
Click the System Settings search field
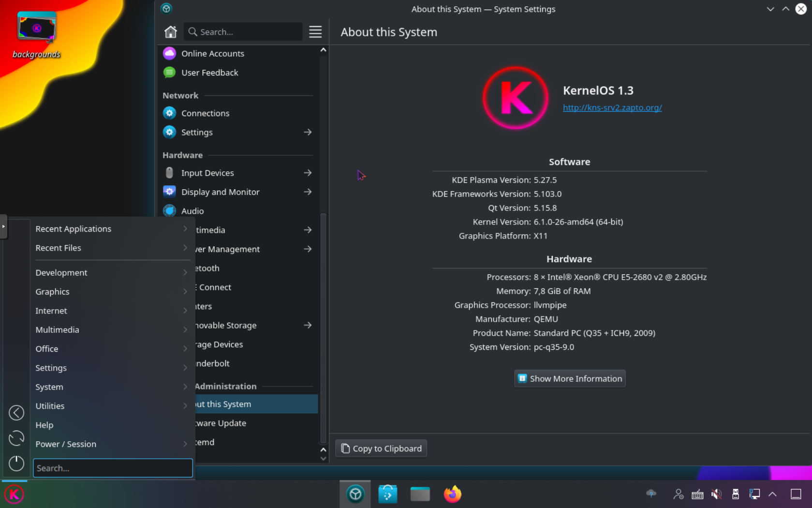(243, 32)
